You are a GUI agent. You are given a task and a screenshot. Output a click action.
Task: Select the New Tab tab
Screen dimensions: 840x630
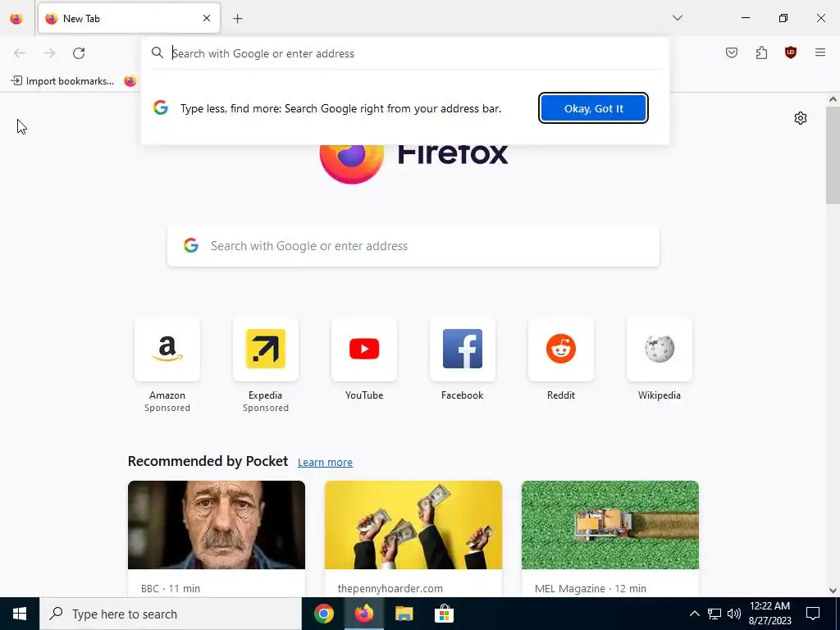pos(129,19)
